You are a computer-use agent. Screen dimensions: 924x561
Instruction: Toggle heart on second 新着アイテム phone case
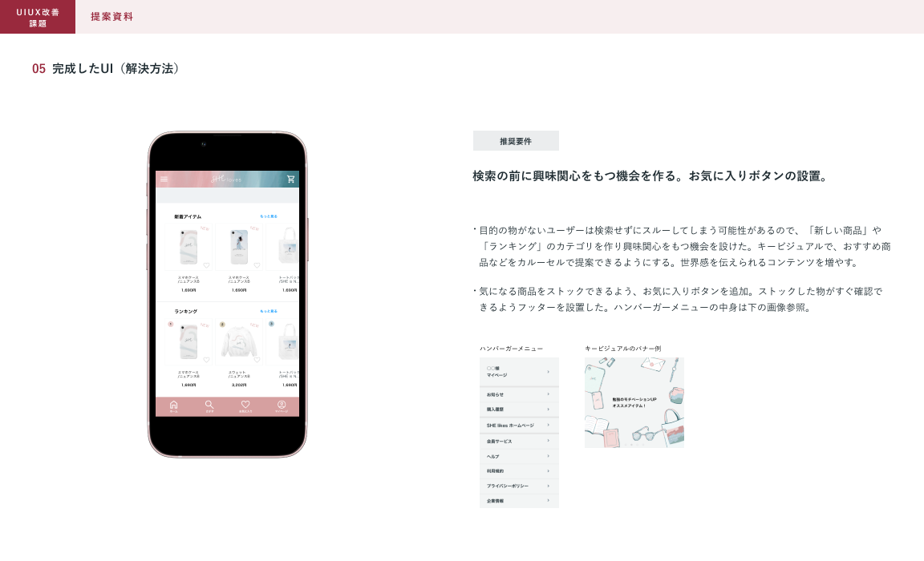point(257,265)
